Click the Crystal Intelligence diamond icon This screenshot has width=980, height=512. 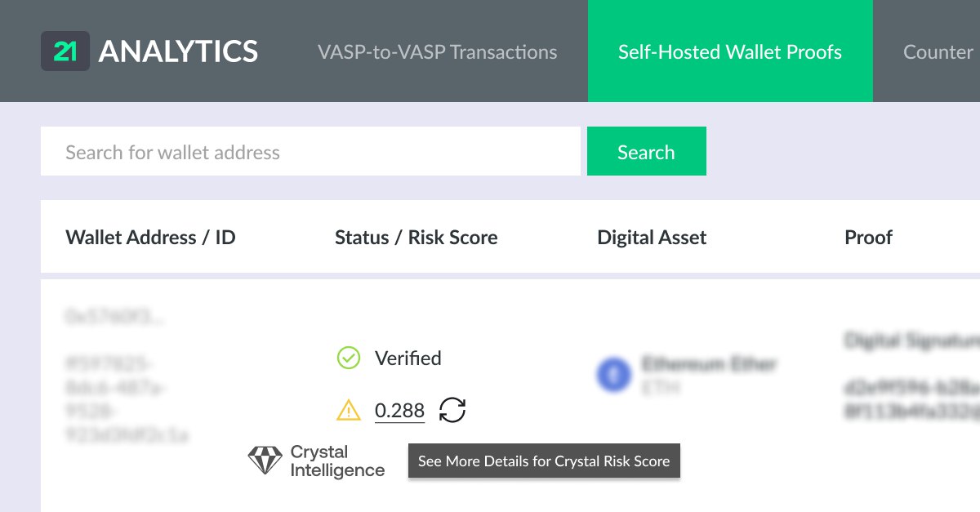(x=265, y=460)
